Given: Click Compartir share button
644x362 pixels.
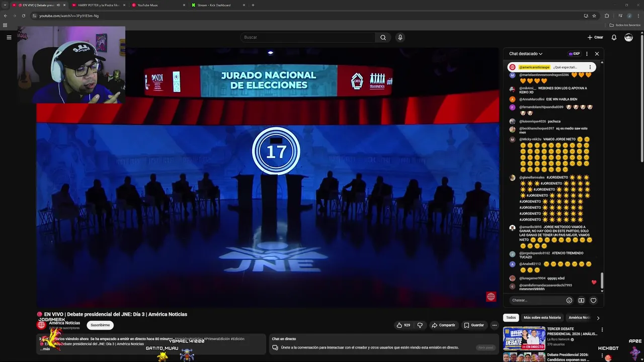Looking at the screenshot, I should (443, 325).
